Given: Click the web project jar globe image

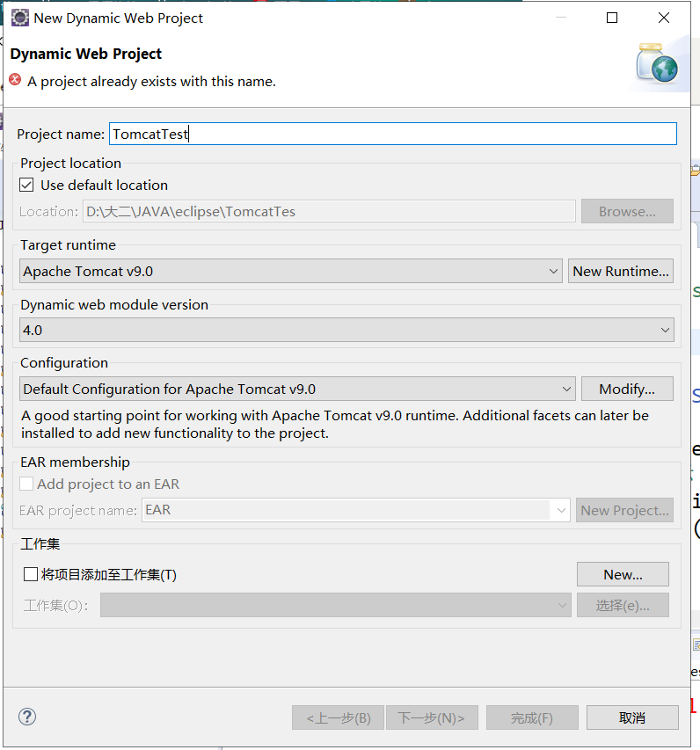Looking at the screenshot, I should point(658,63).
